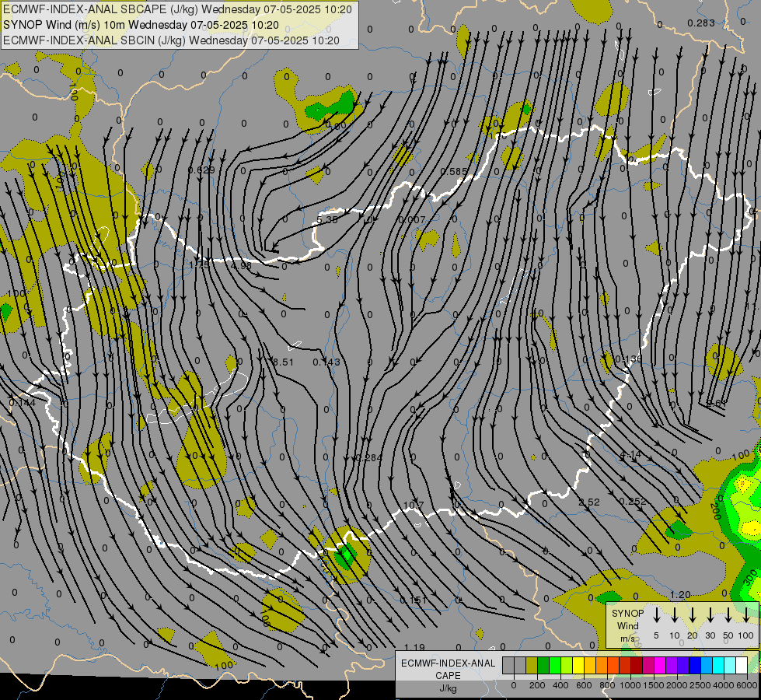Select the dark green CAPE legend swatch

(543, 665)
